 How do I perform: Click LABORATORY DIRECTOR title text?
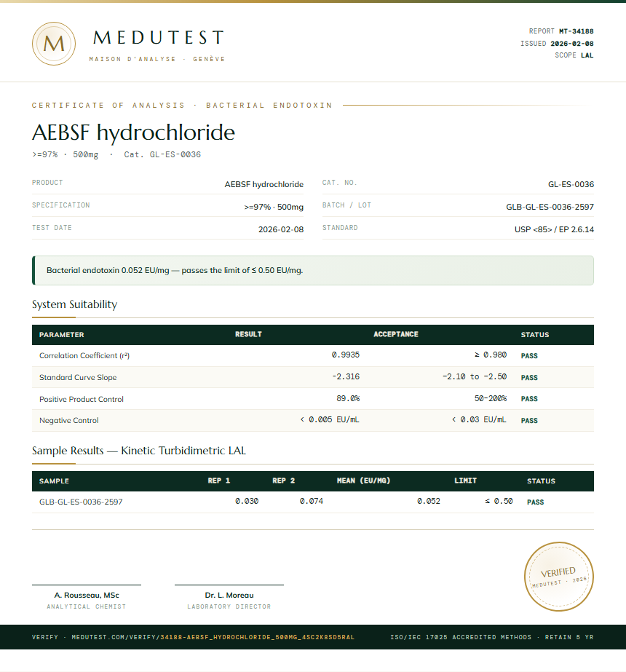(x=229, y=607)
